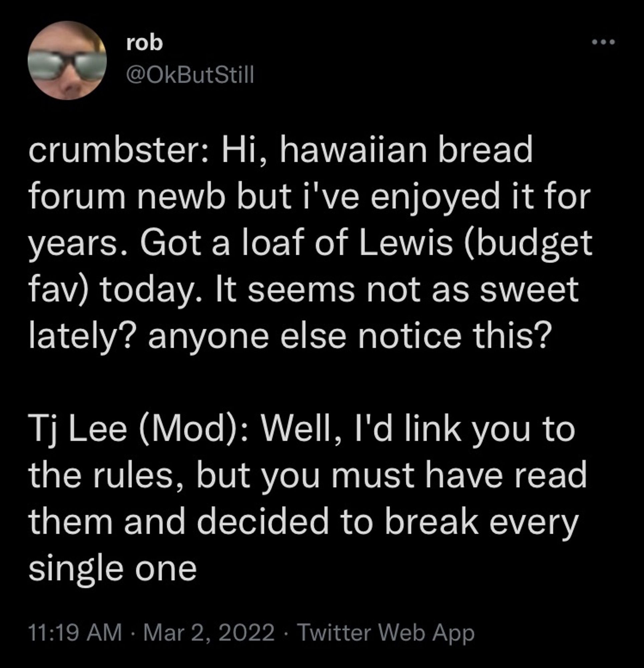
Task: Select the Mar 2, 2022 date
Action: coord(209,633)
